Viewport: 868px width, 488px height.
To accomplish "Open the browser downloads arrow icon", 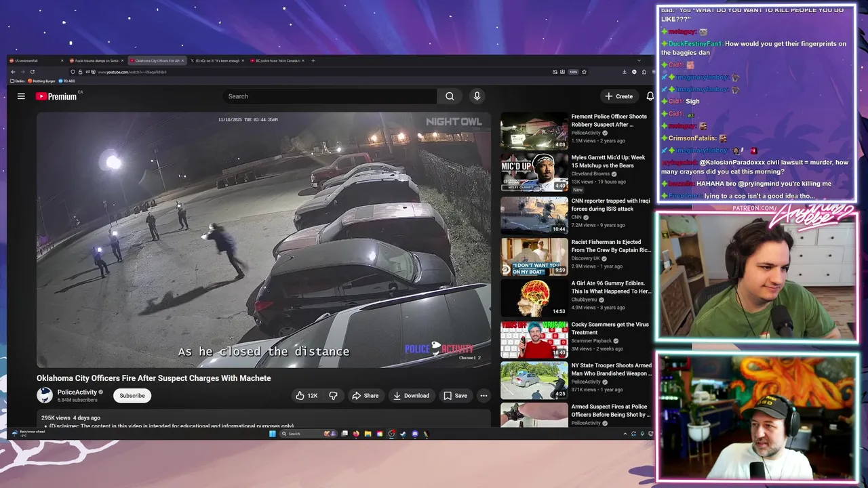I will point(624,72).
